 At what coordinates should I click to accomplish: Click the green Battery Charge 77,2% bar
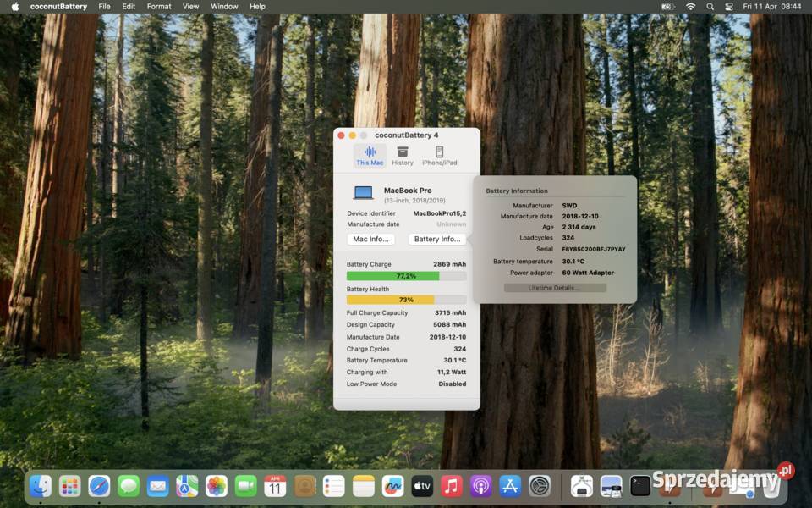tap(406, 276)
